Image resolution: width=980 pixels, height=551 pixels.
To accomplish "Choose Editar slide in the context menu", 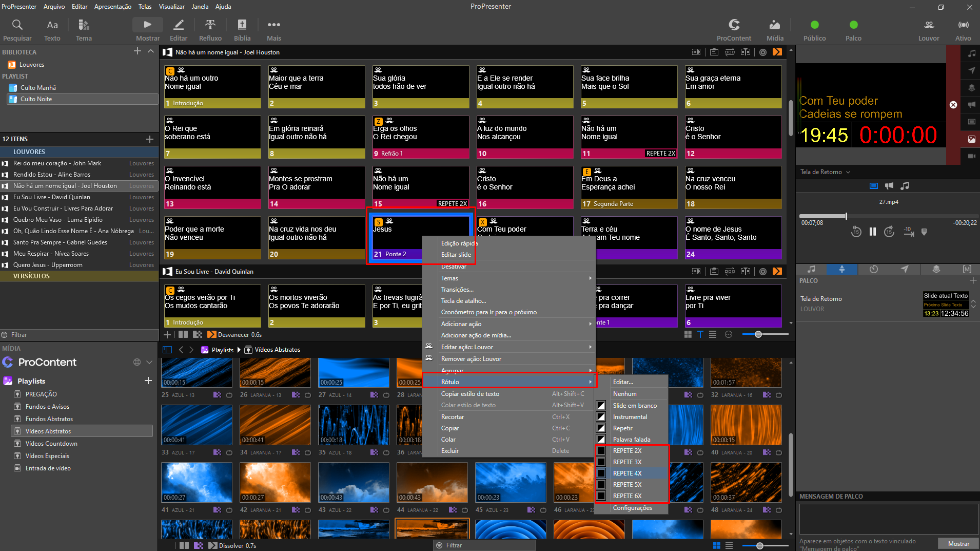I will (456, 255).
